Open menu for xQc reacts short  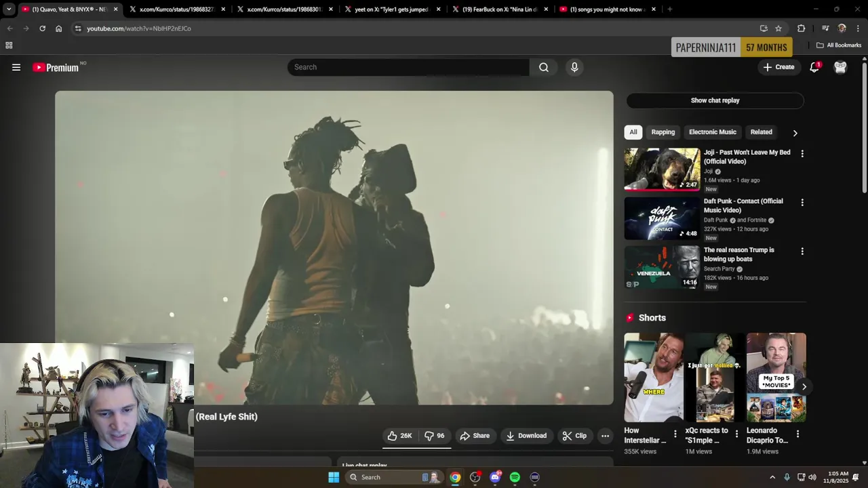coord(736,434)
